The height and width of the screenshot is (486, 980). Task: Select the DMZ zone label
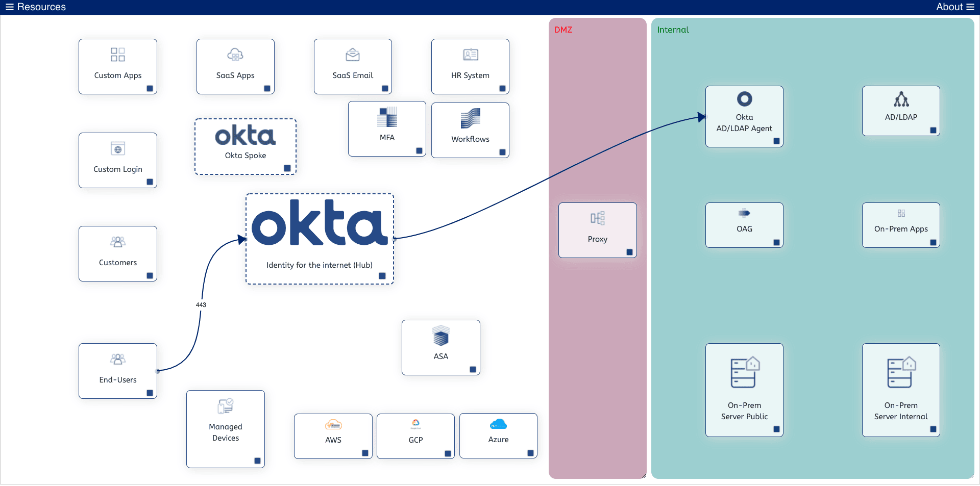click(x=563, y=30)
